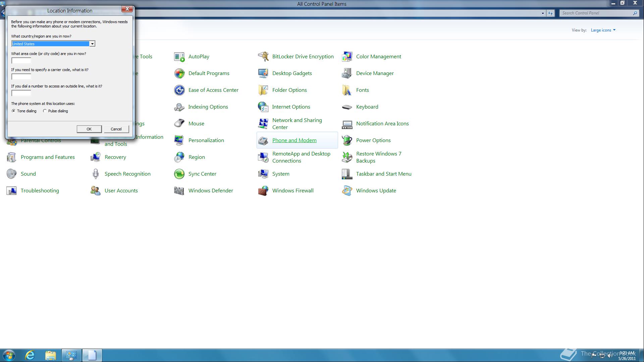Image resolution: width=644 pixels, height=362 pixels.
Task: Open the AutoPlay icon
Action: 179,57
